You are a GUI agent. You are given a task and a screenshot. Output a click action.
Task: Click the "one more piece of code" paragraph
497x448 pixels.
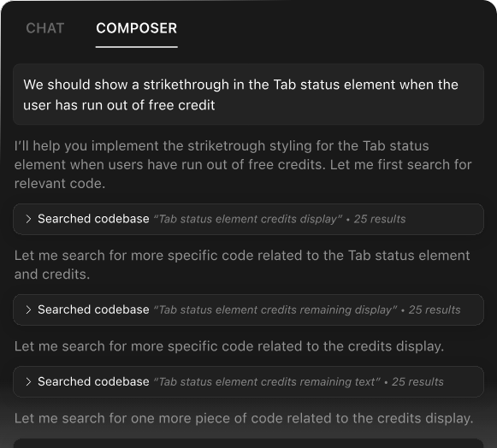point(244,418)
